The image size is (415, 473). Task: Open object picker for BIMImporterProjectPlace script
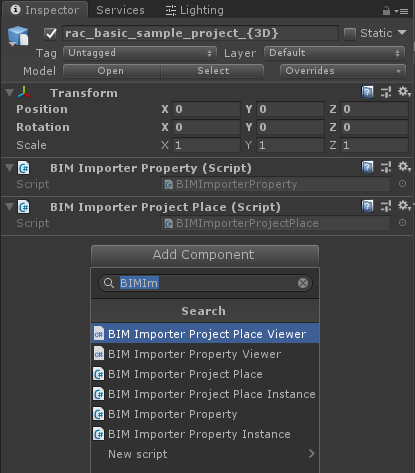[x=402, y=223]
